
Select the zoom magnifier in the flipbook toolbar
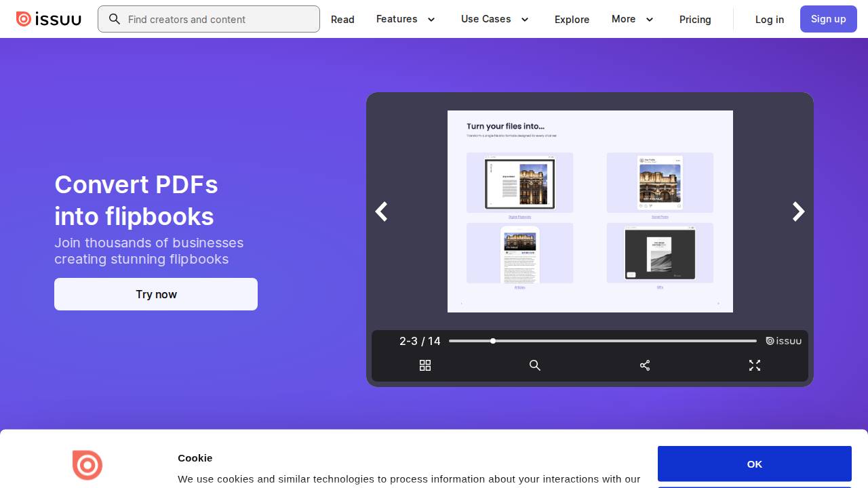(535, 365)
